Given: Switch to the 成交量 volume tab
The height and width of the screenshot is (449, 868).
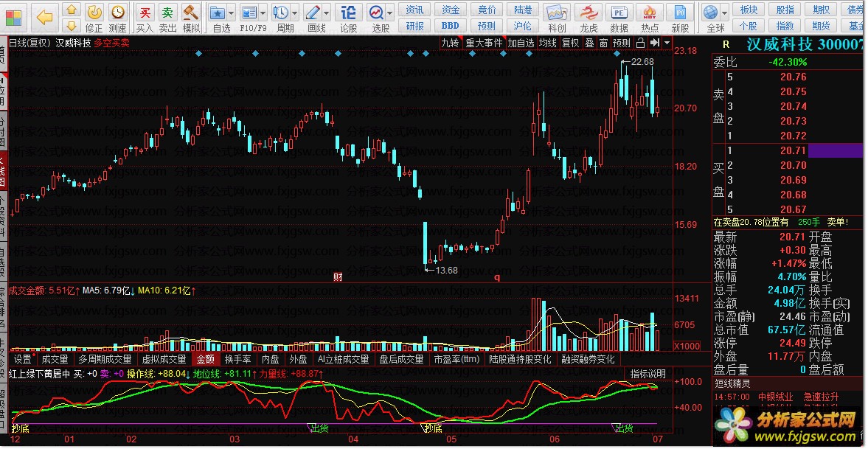Looking at the screenshot, I should 55,359.
